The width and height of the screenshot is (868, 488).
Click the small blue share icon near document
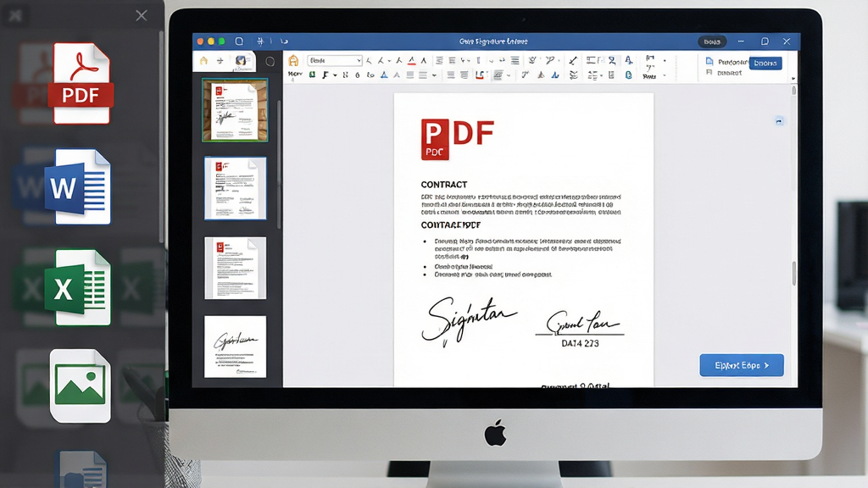(x=779, y=121)
